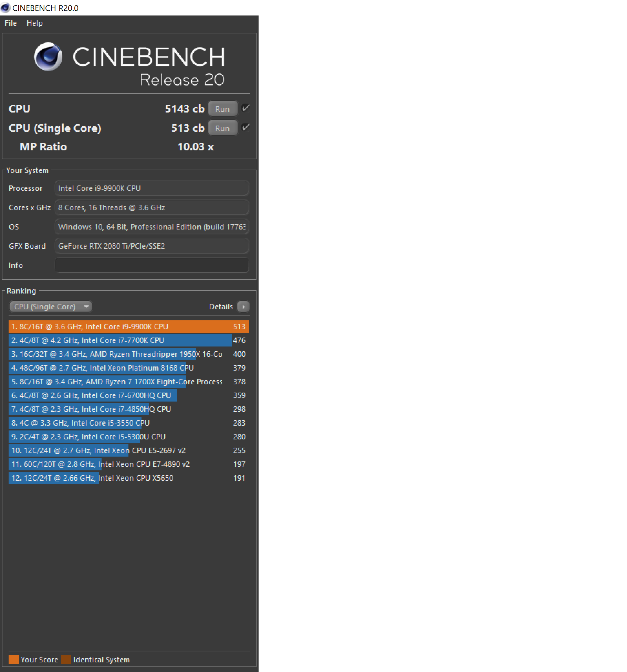Screen dimensions: 627x672
Task: Open the ranking category dropdown
Action: pyautogui.click(x=50, y=306)
